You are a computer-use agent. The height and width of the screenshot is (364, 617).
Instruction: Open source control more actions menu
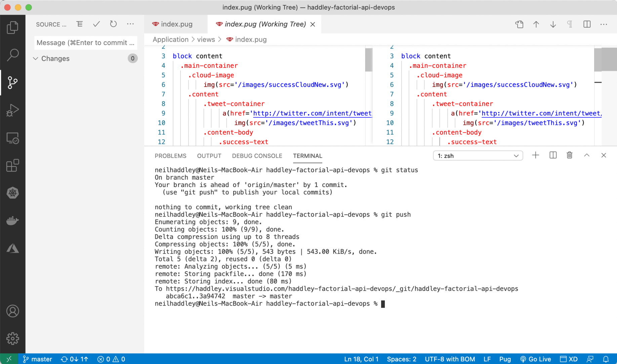pyautogui.click(x=130, y=24)
